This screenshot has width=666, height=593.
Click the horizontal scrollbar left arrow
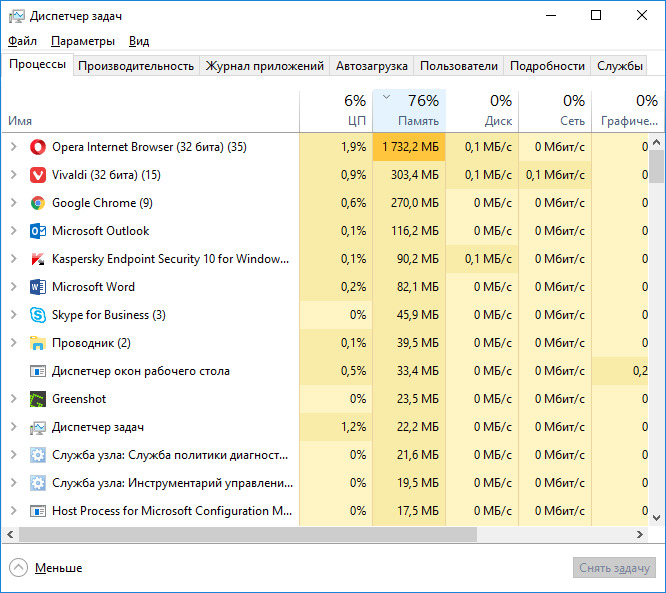coord(10,535)
